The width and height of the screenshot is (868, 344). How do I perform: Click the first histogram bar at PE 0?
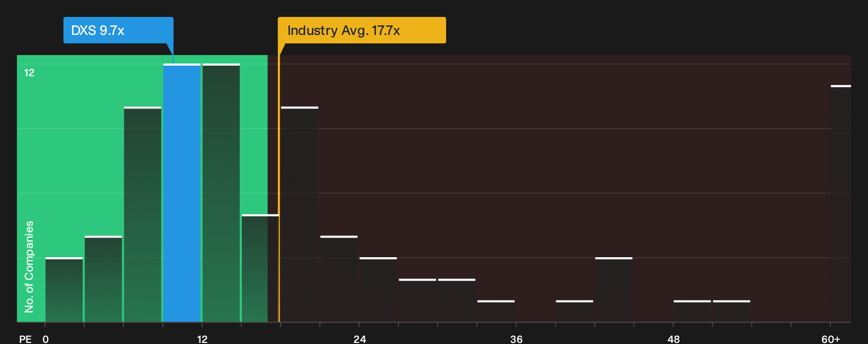pos(64,289)
